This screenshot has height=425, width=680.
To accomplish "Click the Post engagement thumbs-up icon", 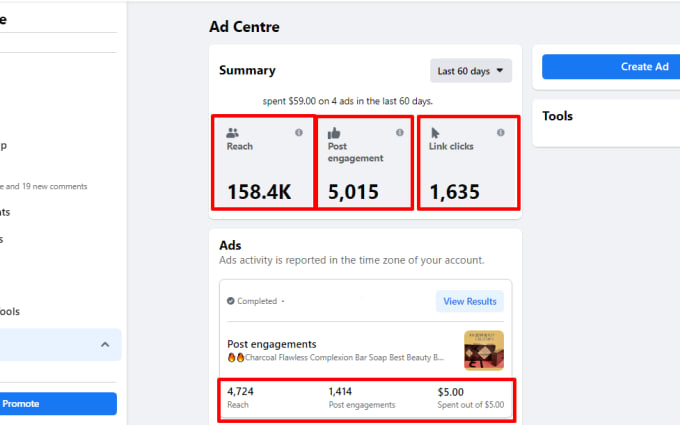I will pyautogui.click(x=334, y=132).
